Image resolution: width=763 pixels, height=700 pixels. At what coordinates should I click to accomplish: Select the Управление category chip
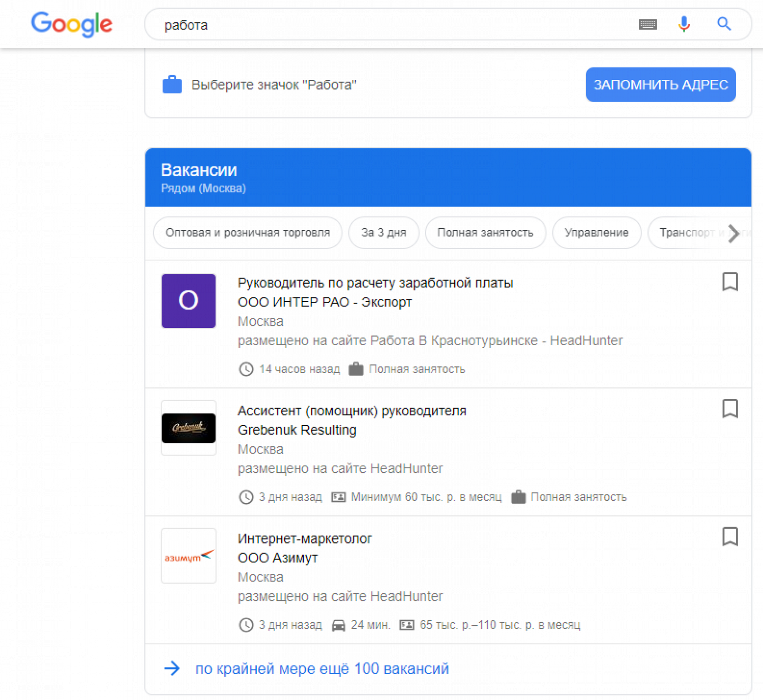click(596, 233)
